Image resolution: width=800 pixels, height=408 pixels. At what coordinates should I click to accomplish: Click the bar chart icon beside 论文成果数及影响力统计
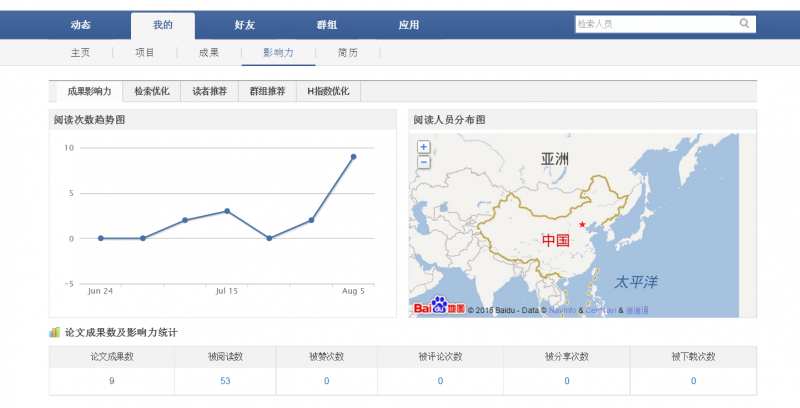(x=54, y=333)
